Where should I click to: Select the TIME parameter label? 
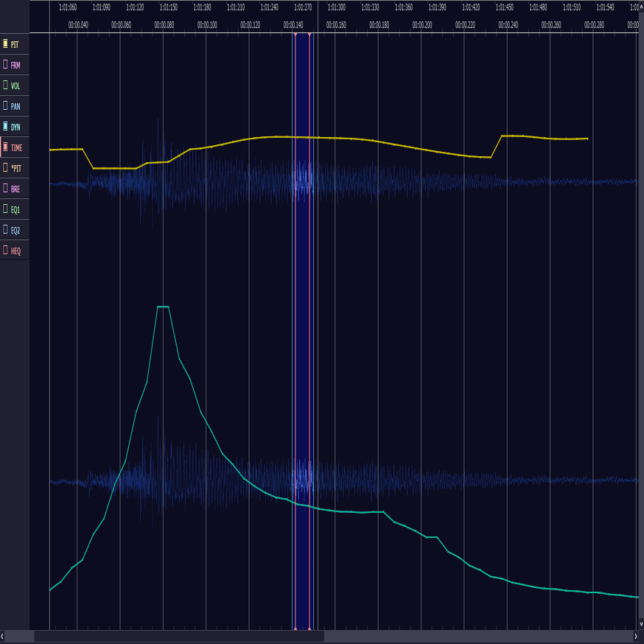pos(16,148)
